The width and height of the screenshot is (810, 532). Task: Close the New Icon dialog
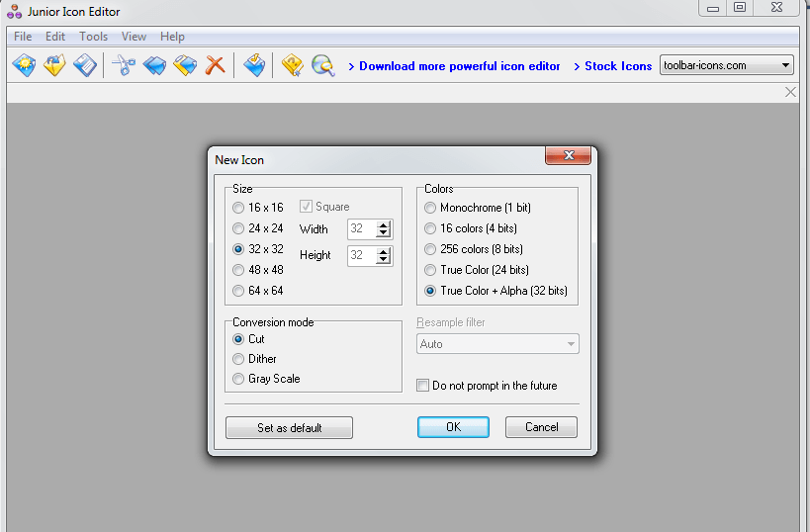[x=569, y=155]
